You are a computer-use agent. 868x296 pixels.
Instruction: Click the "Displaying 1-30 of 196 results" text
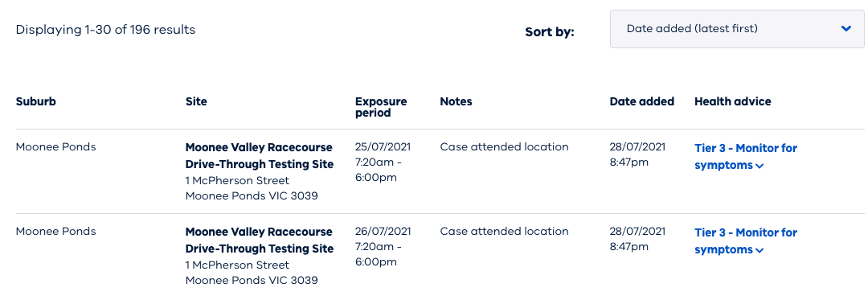coord(105,30)
